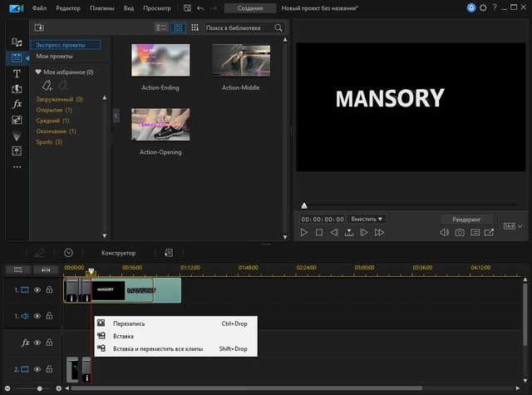The image size is (532, 395).
Task: Take a snapshot with the camera icon
Action: (459, 233)
